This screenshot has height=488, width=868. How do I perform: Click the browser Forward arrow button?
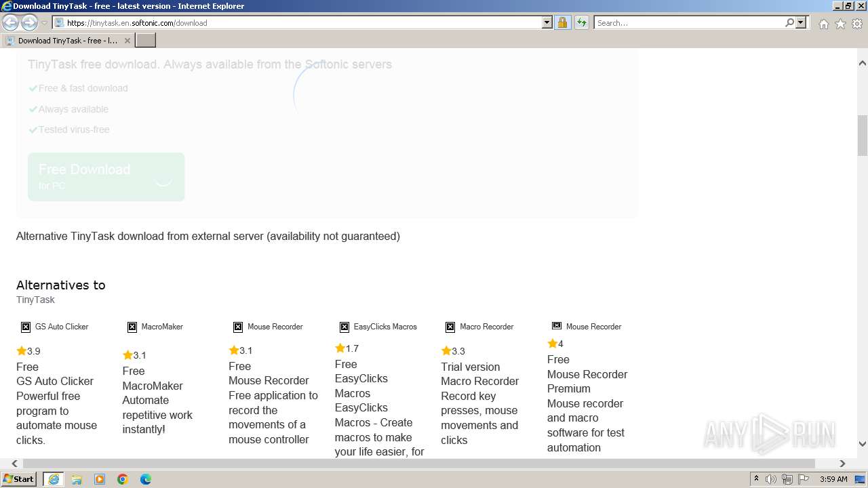[29, 22]
